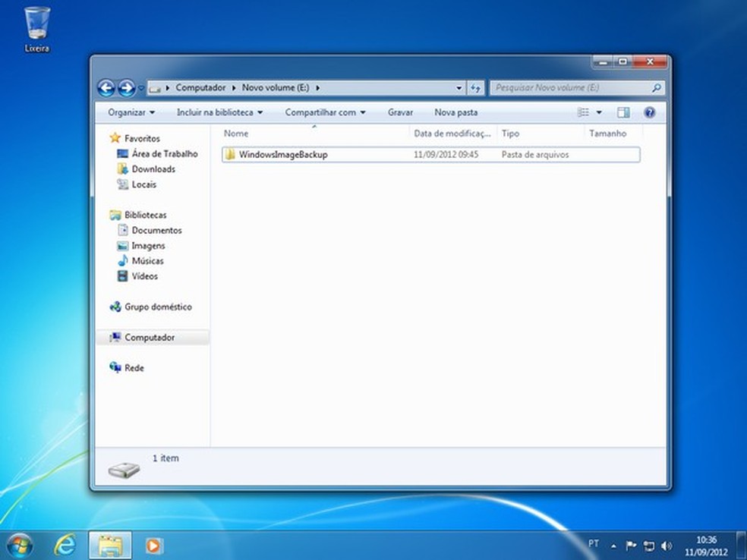Click the Nova pasta button
This screenshot has width=747, height=560.
coord(455,112)
